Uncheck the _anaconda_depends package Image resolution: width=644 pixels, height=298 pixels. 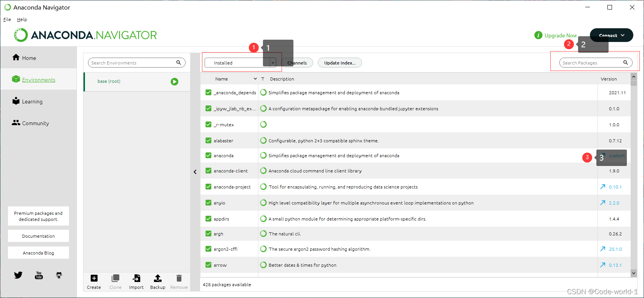208,92
